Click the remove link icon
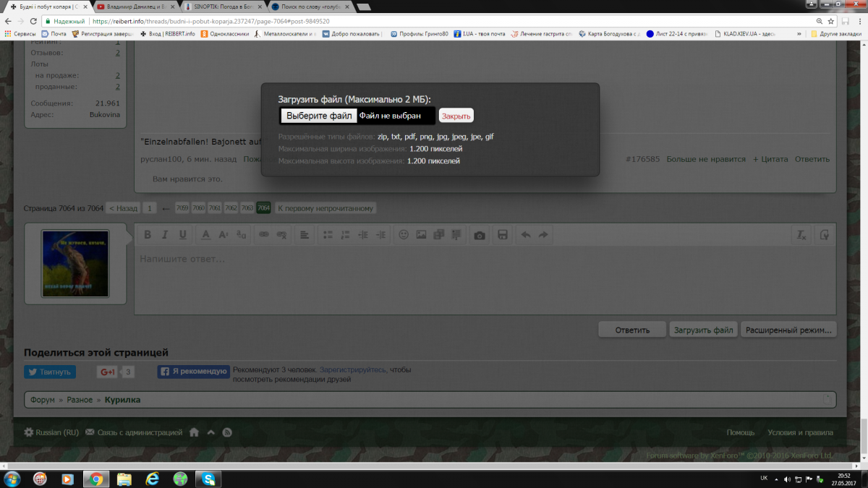 click(x=282, y=235)
